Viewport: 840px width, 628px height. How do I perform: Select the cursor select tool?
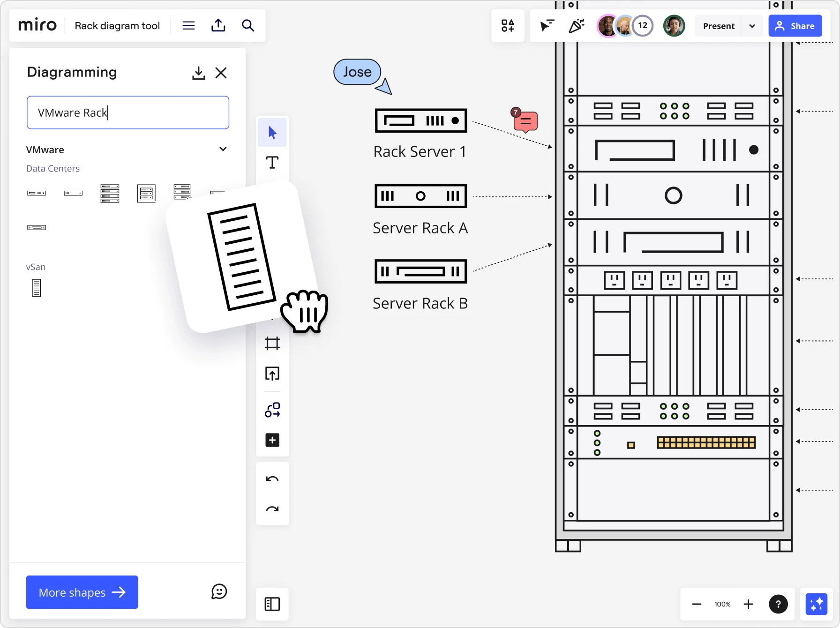[272, 133]
